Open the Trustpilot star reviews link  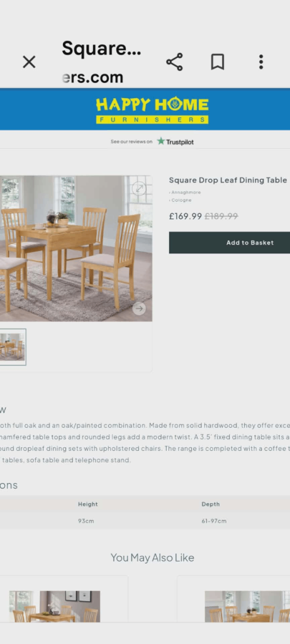tap(176, 142)
